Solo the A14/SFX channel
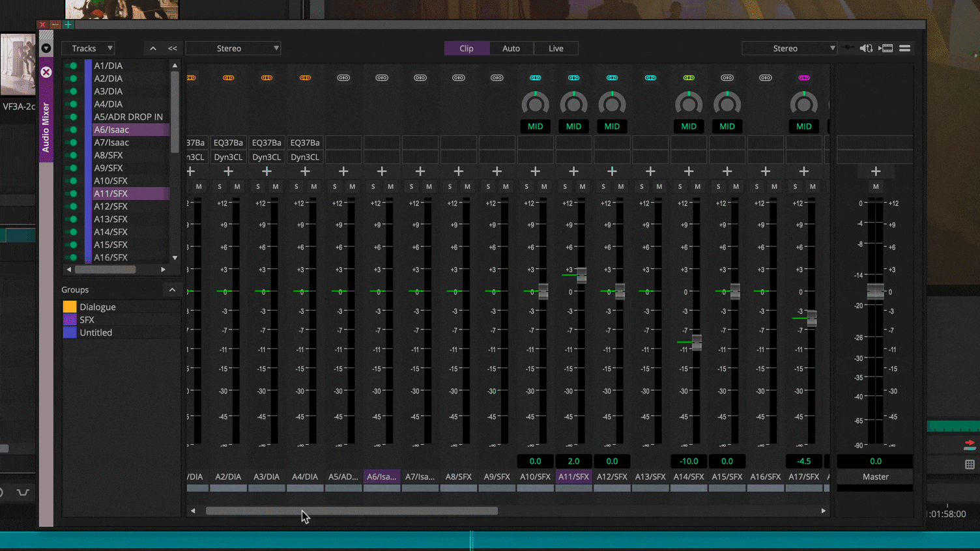Viewport: 980px width, 551px height. (x=680, y=187)
